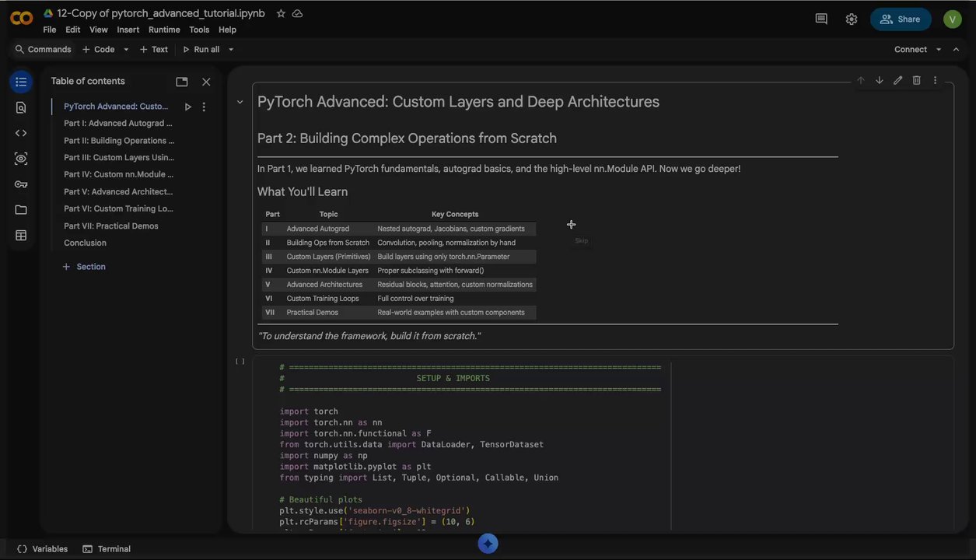
Task: Run the setup and imports code cell
Action: pyautogui.click(x=240, y=361)
